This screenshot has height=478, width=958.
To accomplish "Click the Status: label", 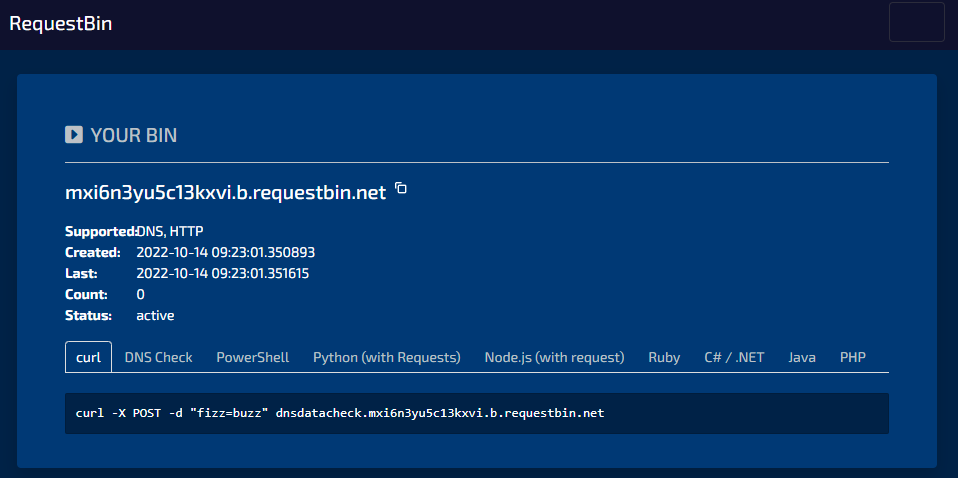I will click(x=89, y=316).
